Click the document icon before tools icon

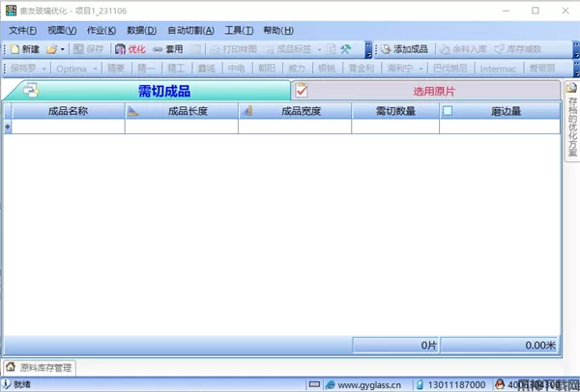click(x=332, y=49)
